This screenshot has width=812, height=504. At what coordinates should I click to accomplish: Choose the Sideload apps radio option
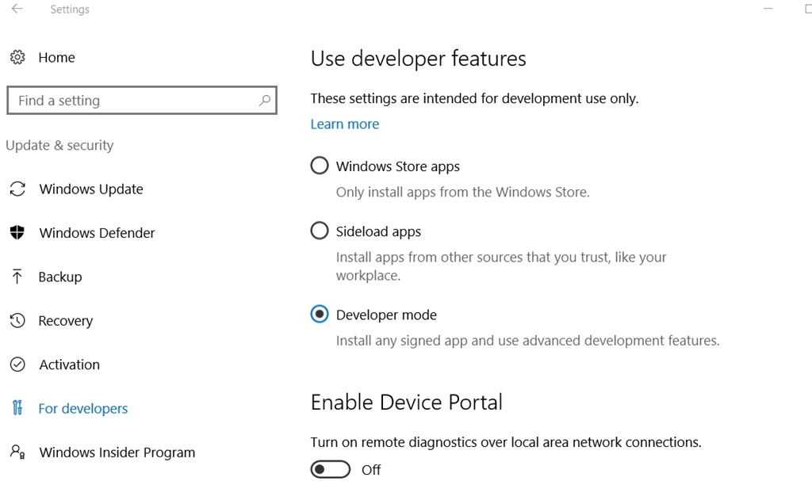[320, 231]
